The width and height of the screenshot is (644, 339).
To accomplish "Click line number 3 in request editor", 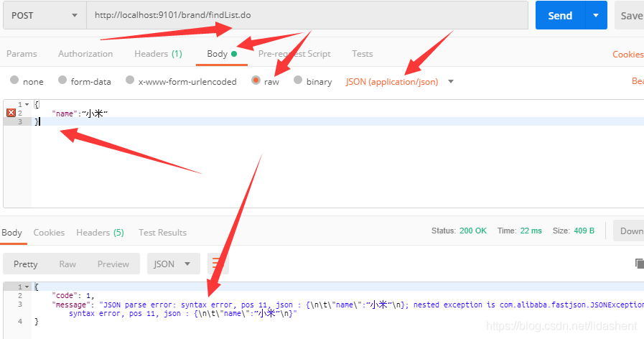I will [19, 121].
